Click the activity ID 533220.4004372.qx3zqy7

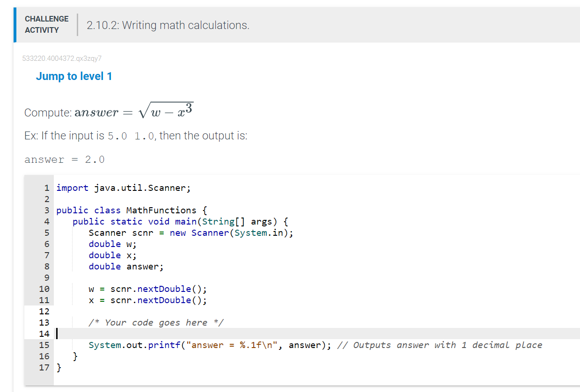tap(62, 58)
